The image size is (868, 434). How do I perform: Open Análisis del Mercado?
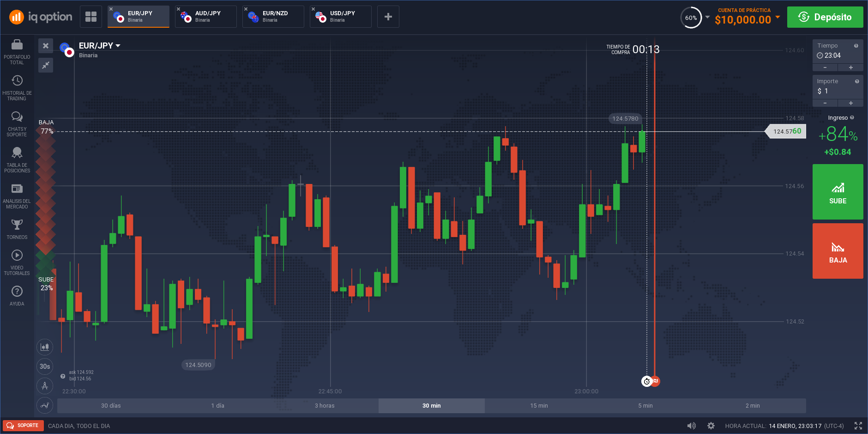click(17, 196)
